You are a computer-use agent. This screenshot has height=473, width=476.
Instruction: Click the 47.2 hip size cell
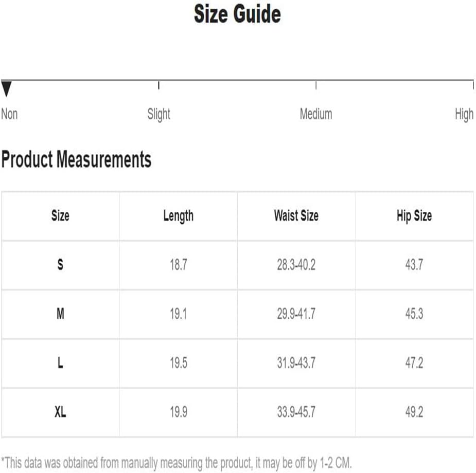click(x=414, y=363)
